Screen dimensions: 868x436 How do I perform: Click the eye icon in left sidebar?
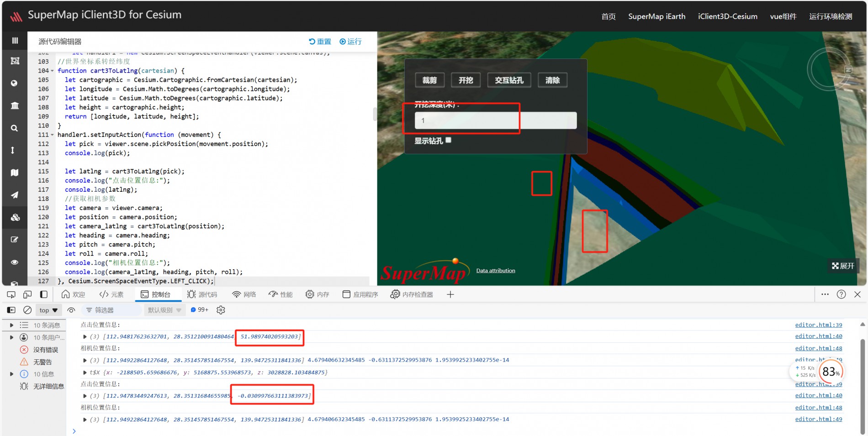(15, 262)
